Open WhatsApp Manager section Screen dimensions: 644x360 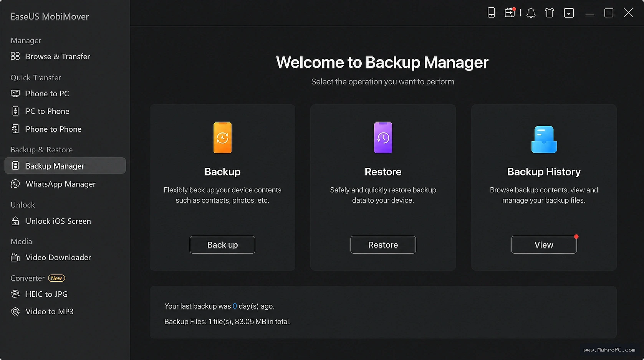click(60, 184)
